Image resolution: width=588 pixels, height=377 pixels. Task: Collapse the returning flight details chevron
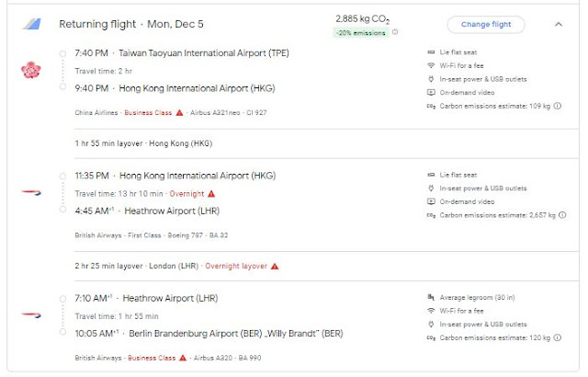560,24
